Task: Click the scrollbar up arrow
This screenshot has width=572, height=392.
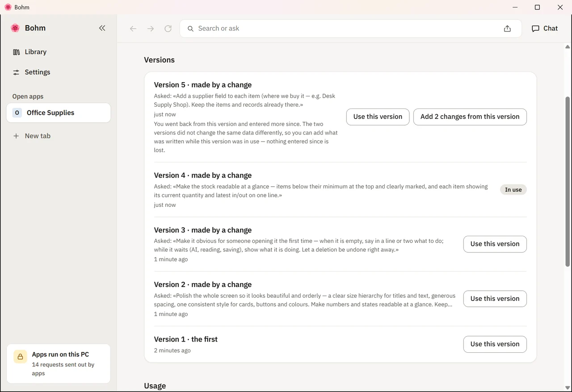Action: click(568, 47)
